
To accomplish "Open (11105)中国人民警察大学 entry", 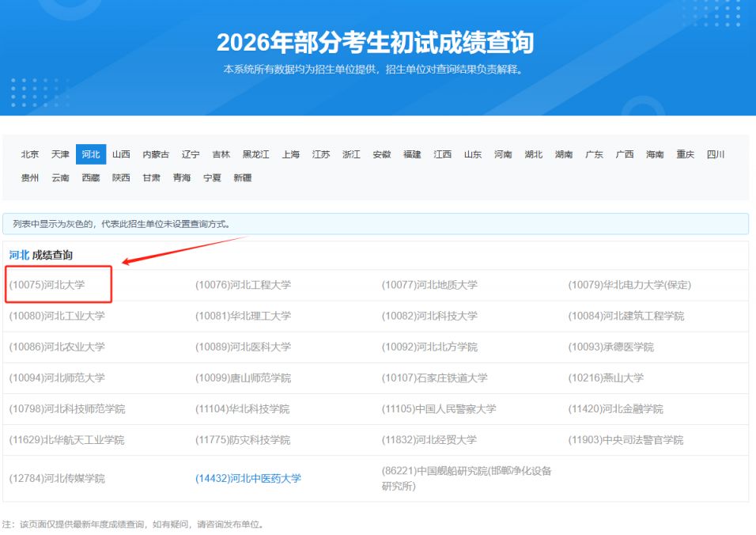I will pyautogui.click(x=439, y=408).
